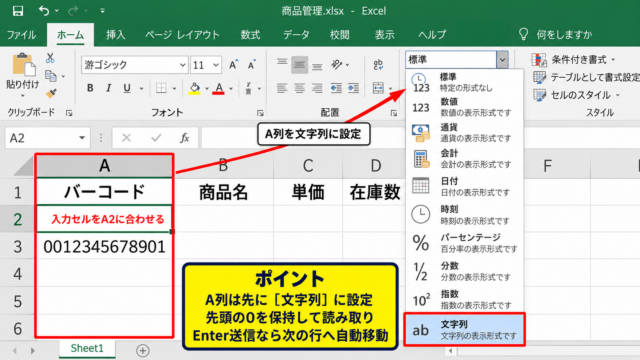Toggle Middle Align
Screen dimensions: 640x360
(299, 64)
